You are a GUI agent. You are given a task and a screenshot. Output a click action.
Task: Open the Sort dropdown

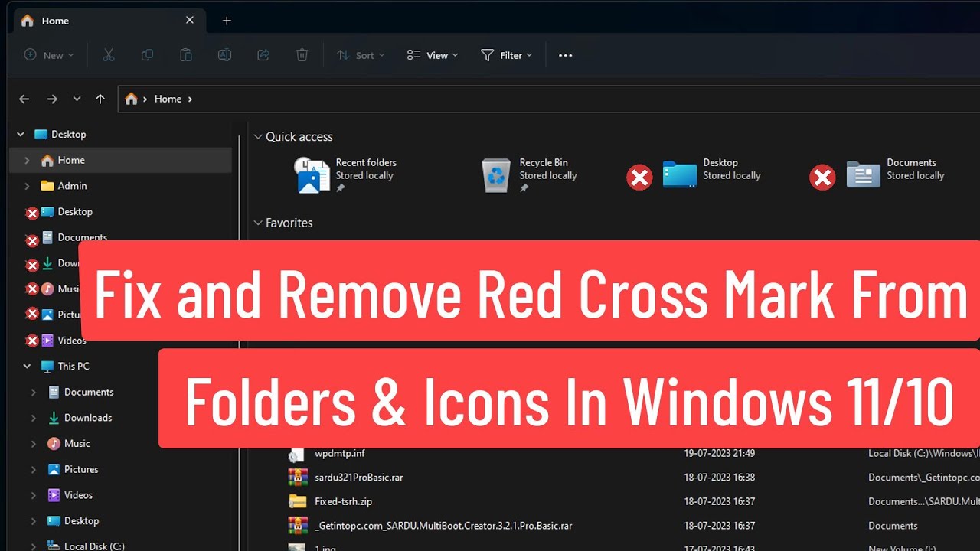[360, 55]
